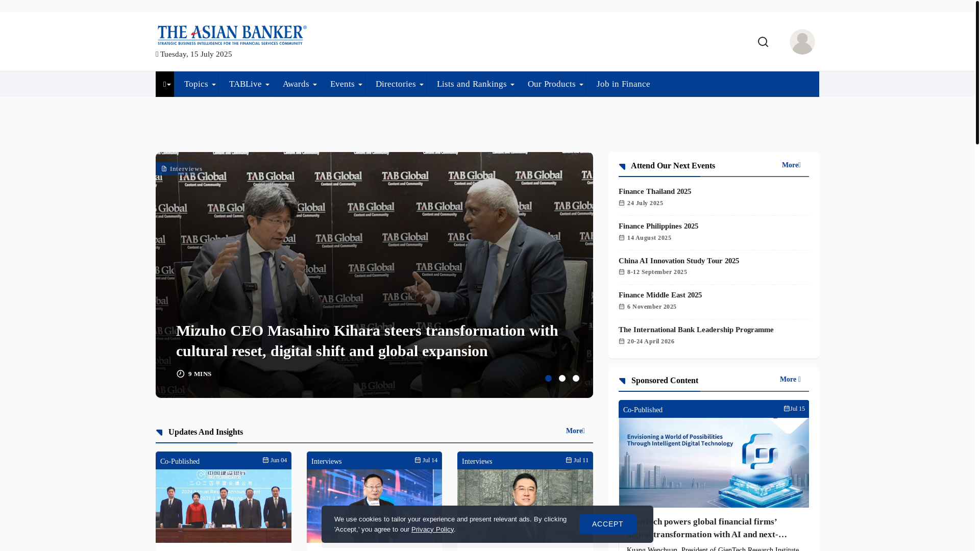Open the Jul 11 Interviews article thumbnail
Image resolution: width=980 pixels, height=551 pixels.
[x=525, y=506]
